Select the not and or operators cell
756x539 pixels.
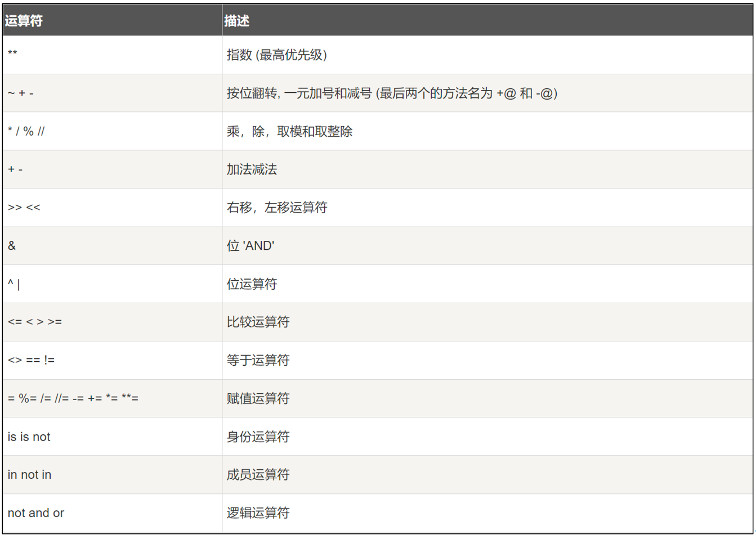36,513
